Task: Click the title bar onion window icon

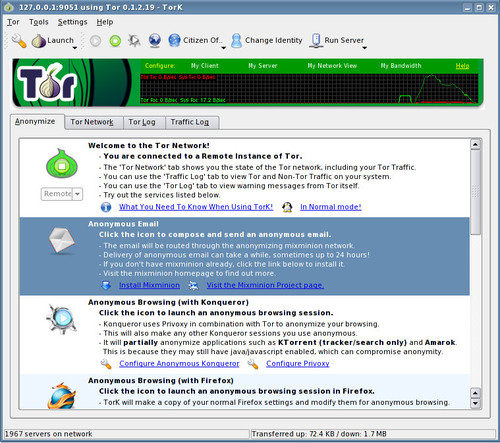Action: coord(9,7)
